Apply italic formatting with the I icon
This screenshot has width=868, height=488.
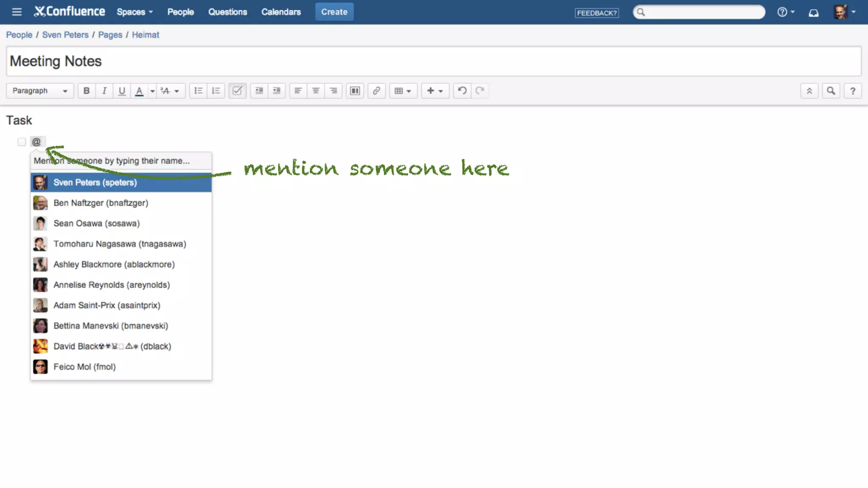(x=104, y=91)
